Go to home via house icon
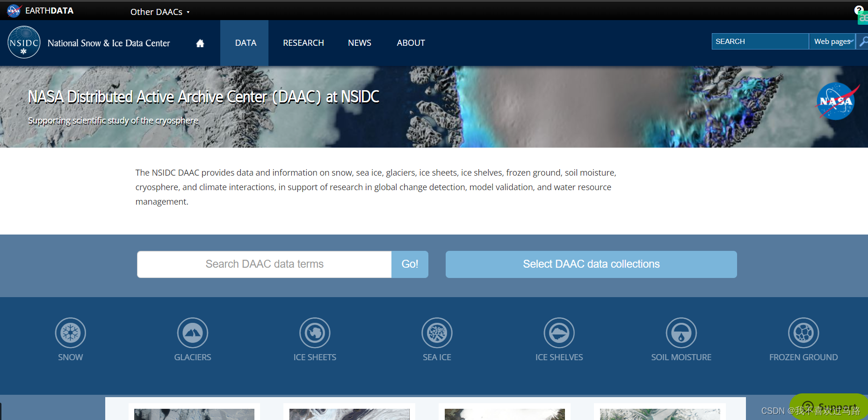Viewport: 868px width, 420px height. tap(200, 43)
